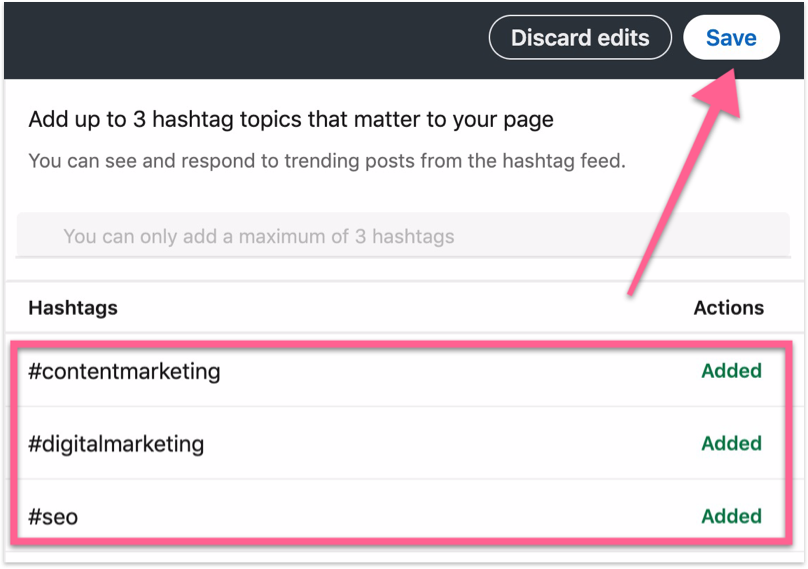Click blank space in the #digitalmarketing row
Image resolution: width=808 pixels, height=569 pixels.
450,443
